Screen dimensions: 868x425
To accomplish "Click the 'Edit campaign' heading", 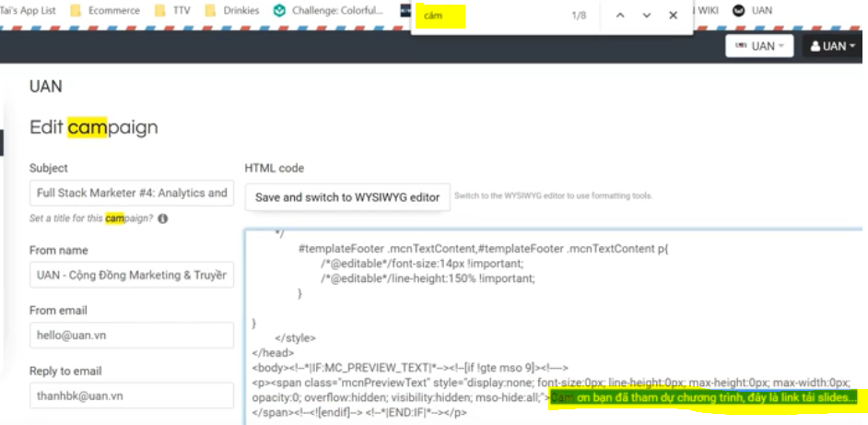I will click(x=94, y=127).
